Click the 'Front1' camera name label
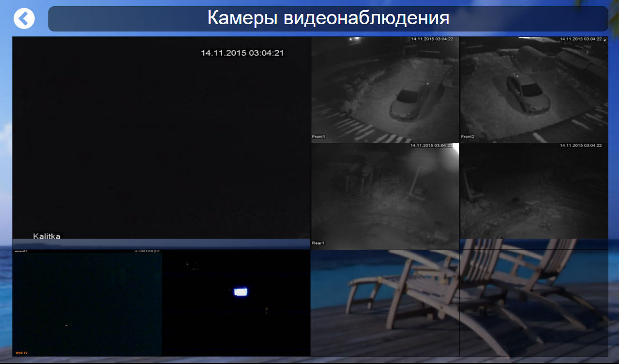The image size is (619, 364). click(x=318, y=137)
